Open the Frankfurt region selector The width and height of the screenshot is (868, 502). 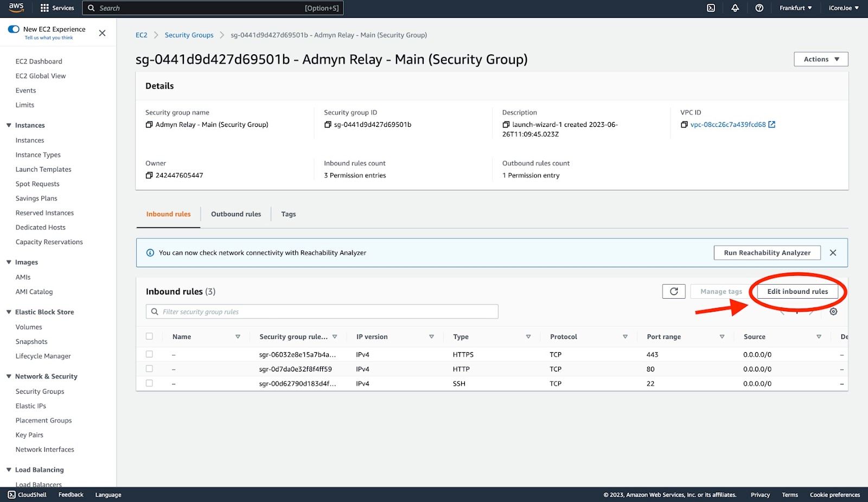pos(796,8)
